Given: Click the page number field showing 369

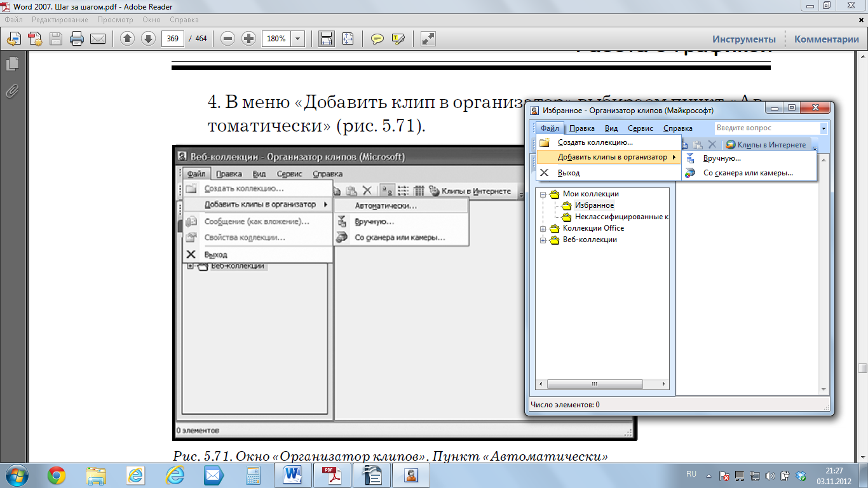Looking at the screenshot, I should click(x=172, y=39).
